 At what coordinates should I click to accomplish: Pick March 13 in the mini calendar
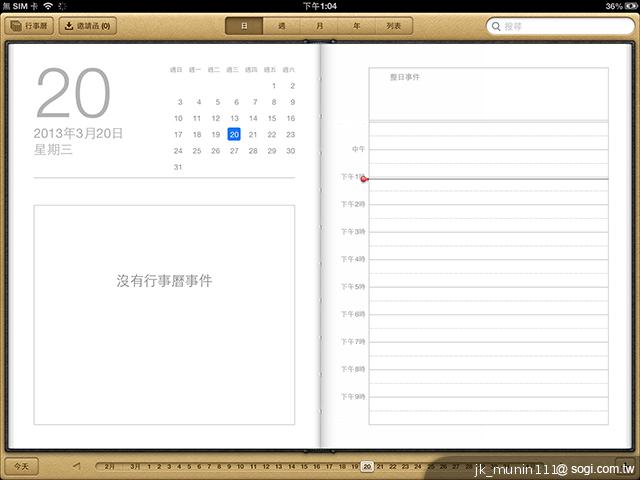click(234, 118)
